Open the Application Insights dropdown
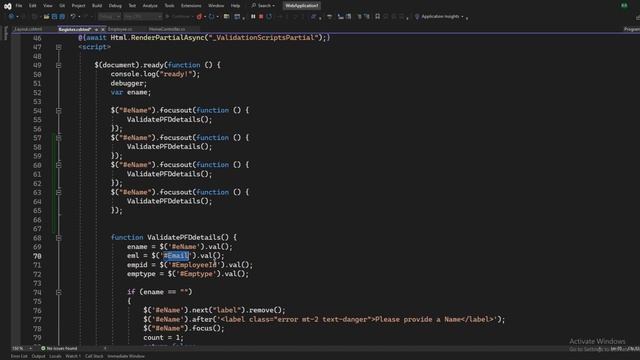 pyautogui.click(x=462, y=17)
